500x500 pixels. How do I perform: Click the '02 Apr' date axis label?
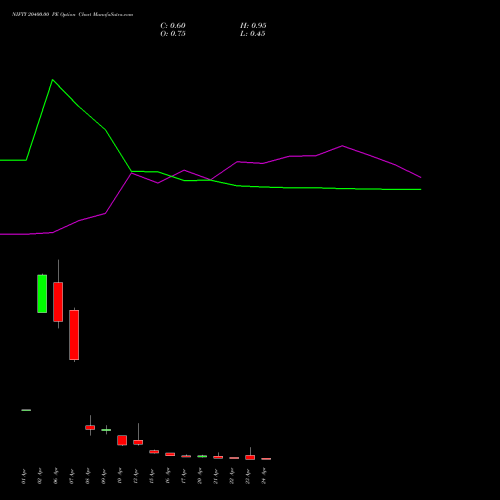(x=39, y=476)
